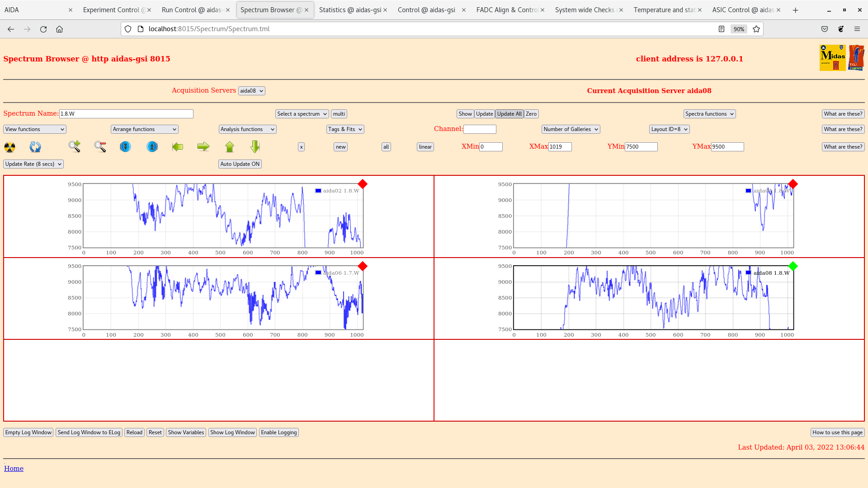Switch to the Run Control browser tab

pyautogui.click(x=192, y=10)
